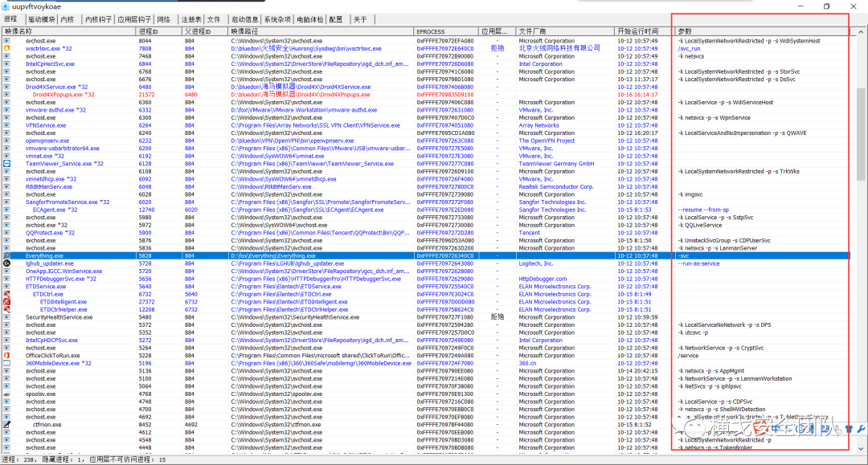Viewport: 868px width, 465px height.
Task: Switch to the 启动信息 tab
Action: pos(244,19)
